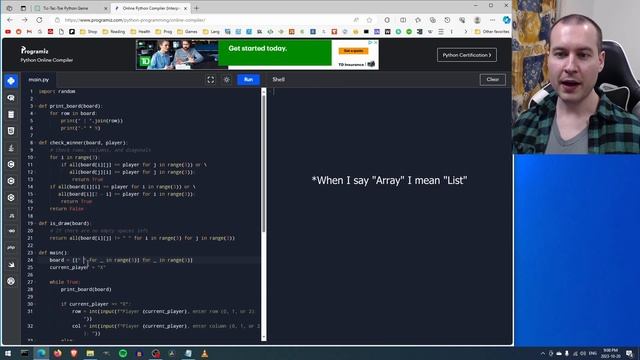Open the SQL database editor icon

[x=11, y=115]
